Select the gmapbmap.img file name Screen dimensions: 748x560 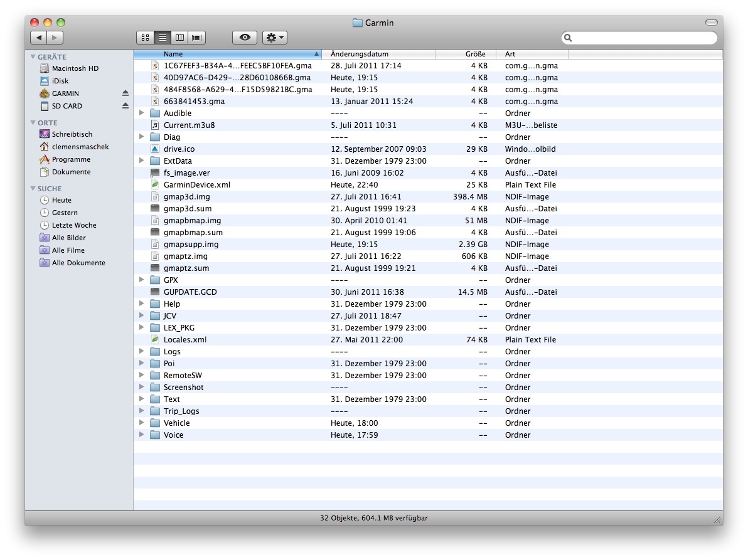(x=192, y=221)
